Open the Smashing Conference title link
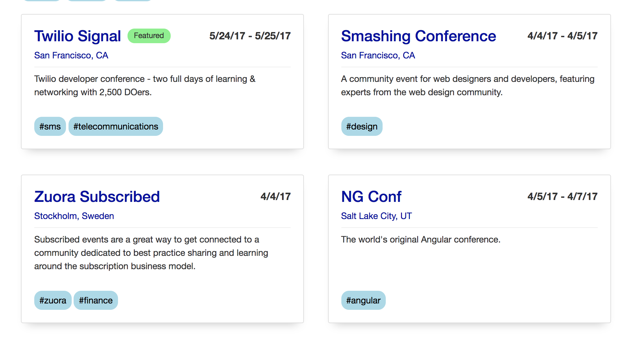Viewport: 644px width, 346px height. tap(418, 36)
